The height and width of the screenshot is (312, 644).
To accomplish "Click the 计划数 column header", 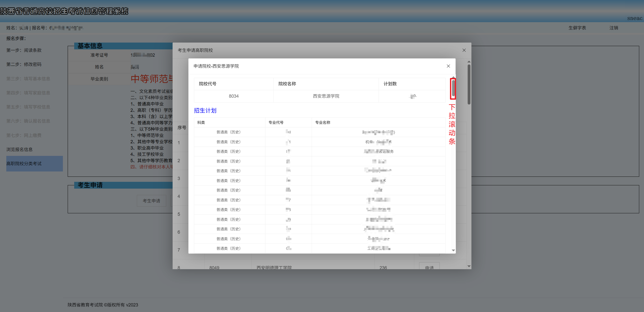I will click(x=390, y=84).
